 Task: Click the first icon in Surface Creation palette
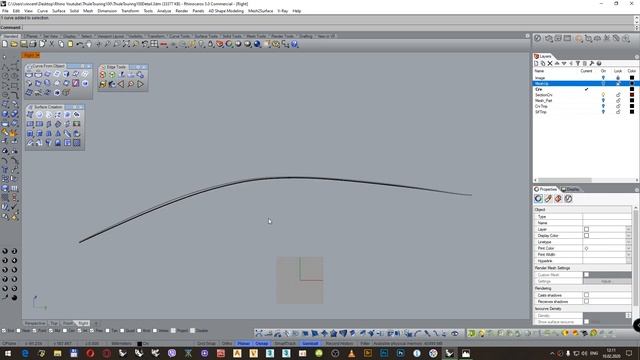pos(30,115)
